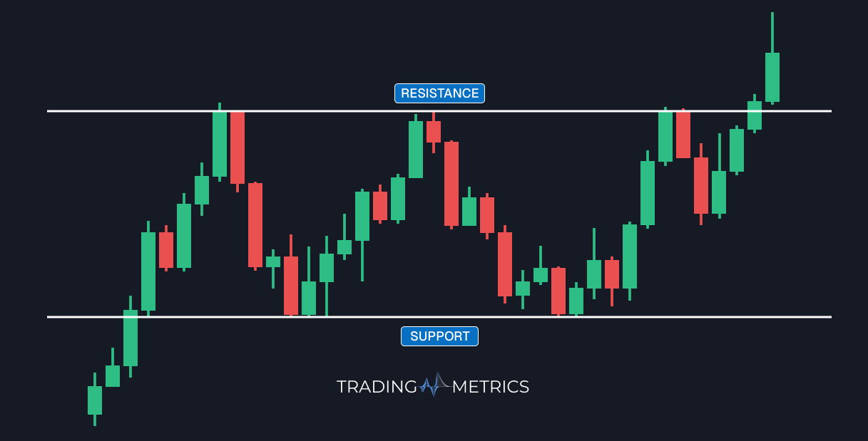Image resolution: width=868 pixels, height=441 pixels.
Task: Select the fourth candle from the left
Action: [x=148, y=271]
